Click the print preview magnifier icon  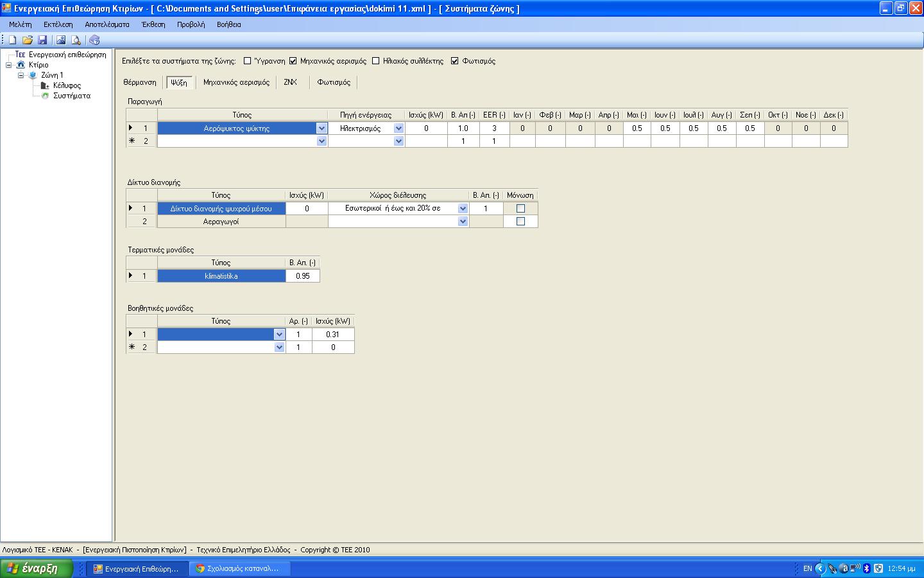(x=76, y=40)
